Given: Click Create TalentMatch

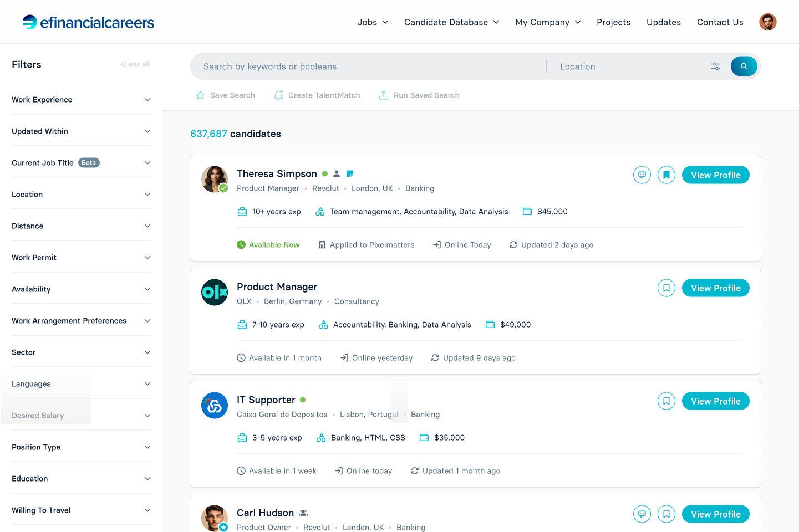Looking at the screenshot, I should [317, 95].
